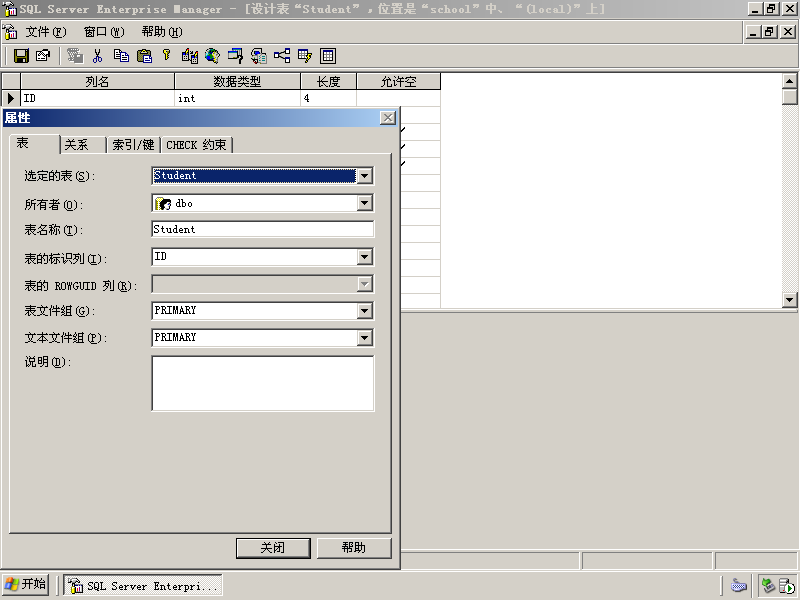Viewport: 800px width, 600px height.
Task: Open the 帮助(H) menu
Action: (162, 32)
